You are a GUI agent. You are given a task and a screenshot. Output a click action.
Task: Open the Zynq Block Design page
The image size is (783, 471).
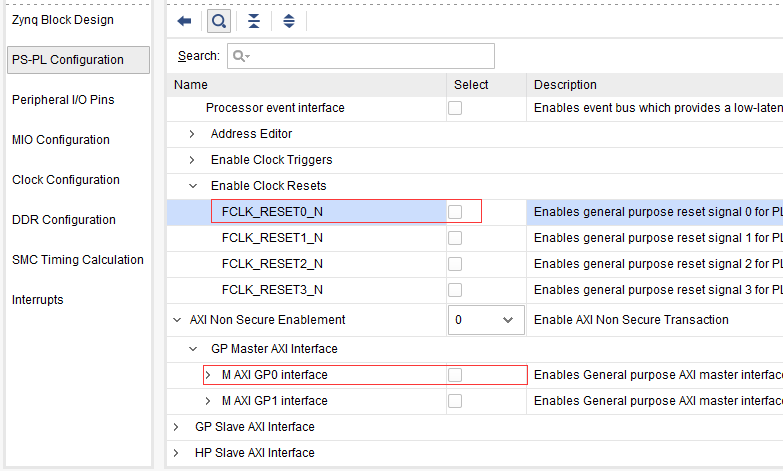point(63,20)
